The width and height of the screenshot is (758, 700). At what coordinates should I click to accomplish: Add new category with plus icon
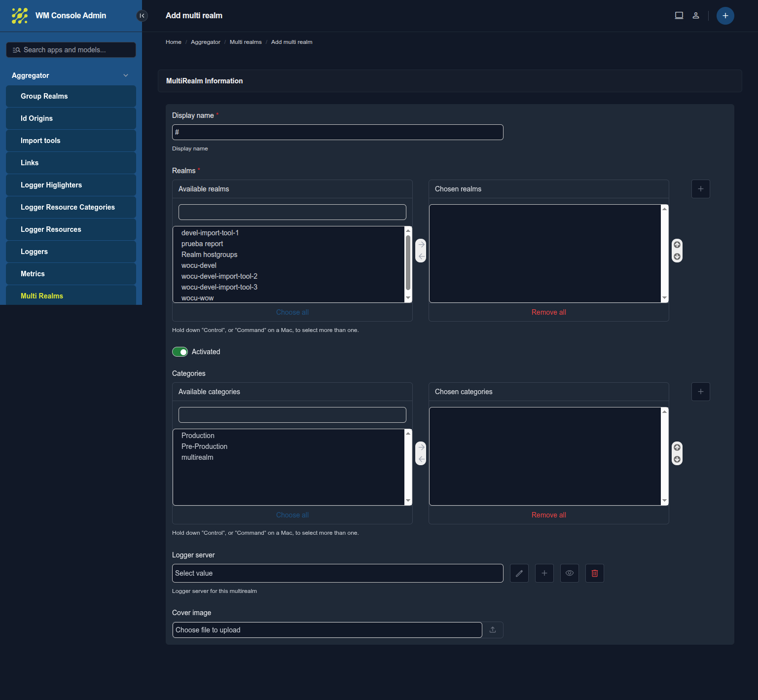pos(700,392)
